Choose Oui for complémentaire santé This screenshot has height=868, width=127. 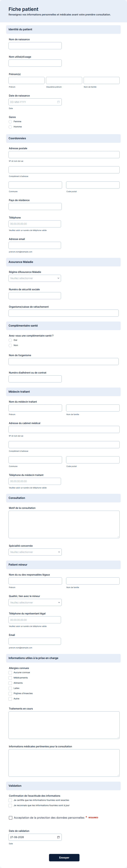[10, 340]
